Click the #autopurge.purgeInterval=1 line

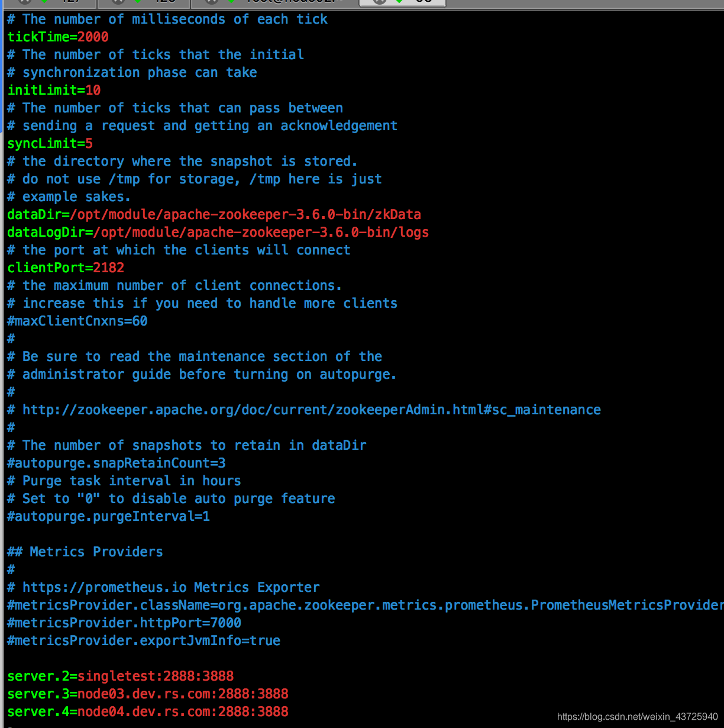point(108,516)
